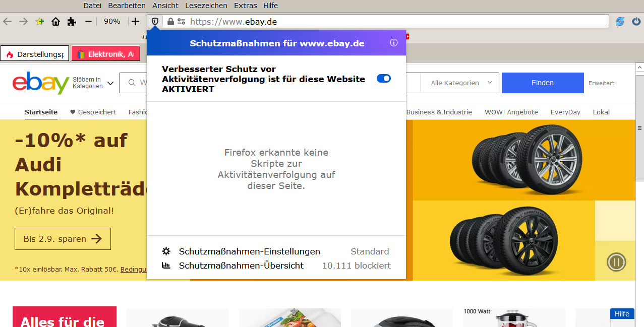Click the small red YouTube bookmark icon
644x327 pixels.
[x=407, y=36]
